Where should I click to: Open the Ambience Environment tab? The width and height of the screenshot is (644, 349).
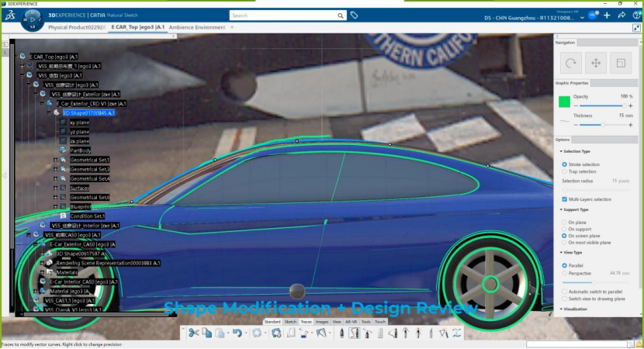[x=197, y=27]
